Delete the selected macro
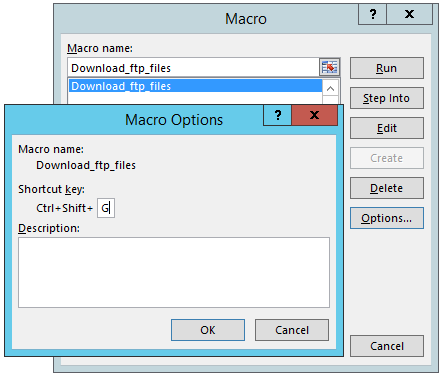Image resolution: width=444 pixels, height=377 pixels. pyautogui.click(x=387, y=188)
